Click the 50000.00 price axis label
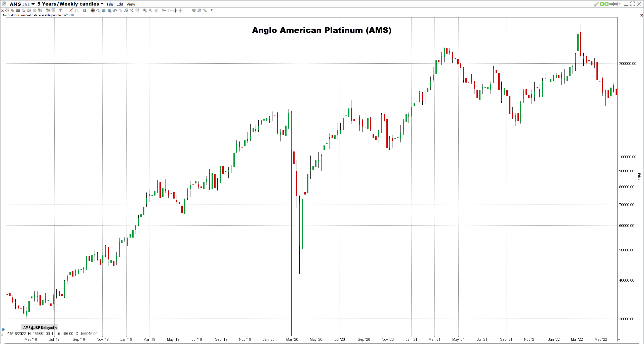Image resolution: width=644 pixels, height=344 pixels. (626, 250)
